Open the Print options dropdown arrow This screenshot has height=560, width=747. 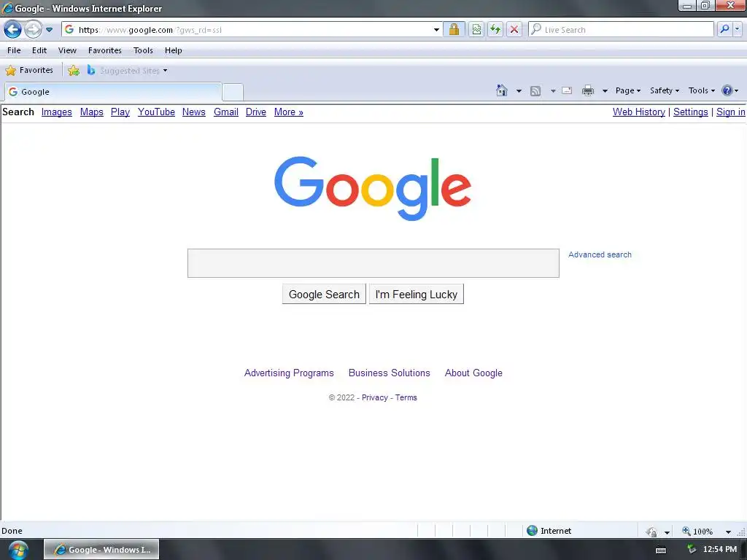click(605, 90)
